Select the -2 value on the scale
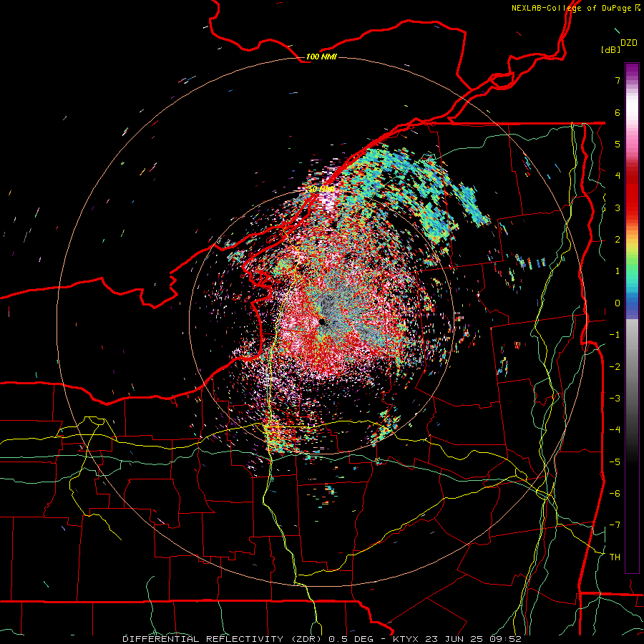 (x=615, y=367)
